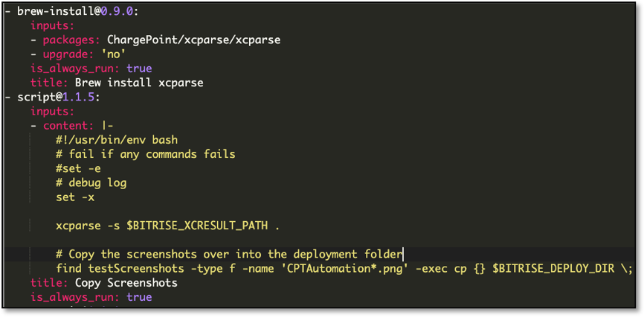The image size is (644, 318).
Task: Click the script@1.1.5 step line
Action: [59, 97]
